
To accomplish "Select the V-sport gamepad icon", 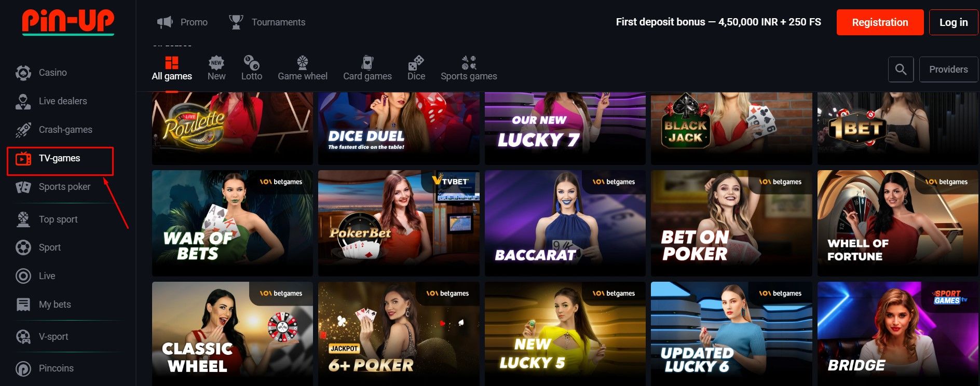I will coord(23,337).
